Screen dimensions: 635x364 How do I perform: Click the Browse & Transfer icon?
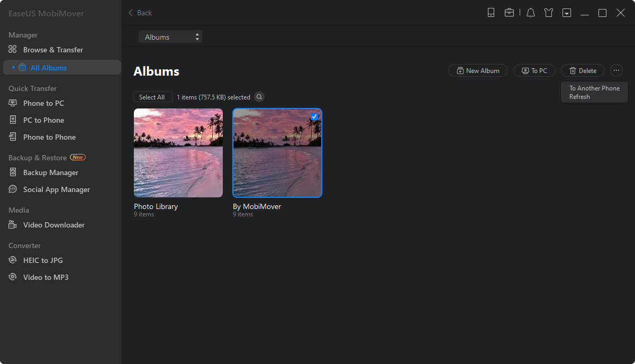13,50
